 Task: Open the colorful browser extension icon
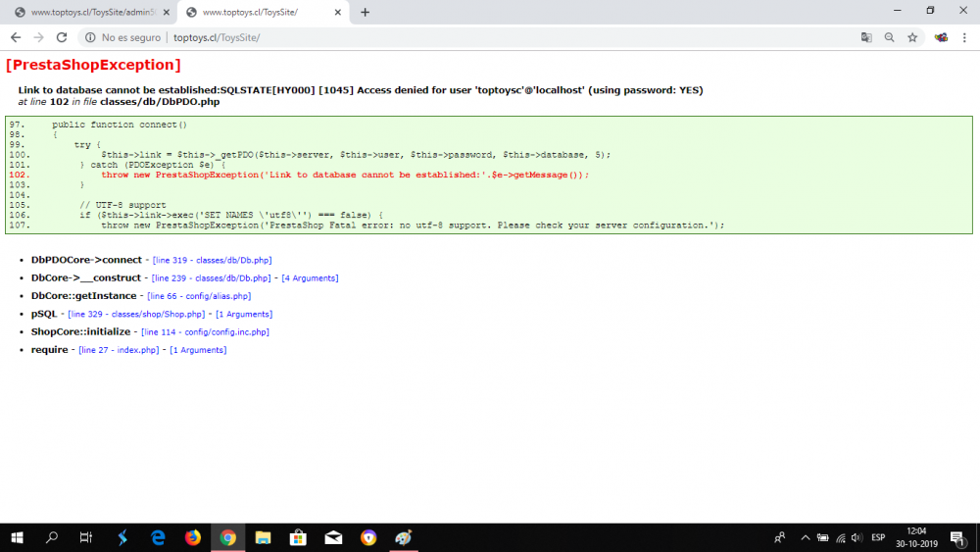pyautogui.click(x=941, y=37)
